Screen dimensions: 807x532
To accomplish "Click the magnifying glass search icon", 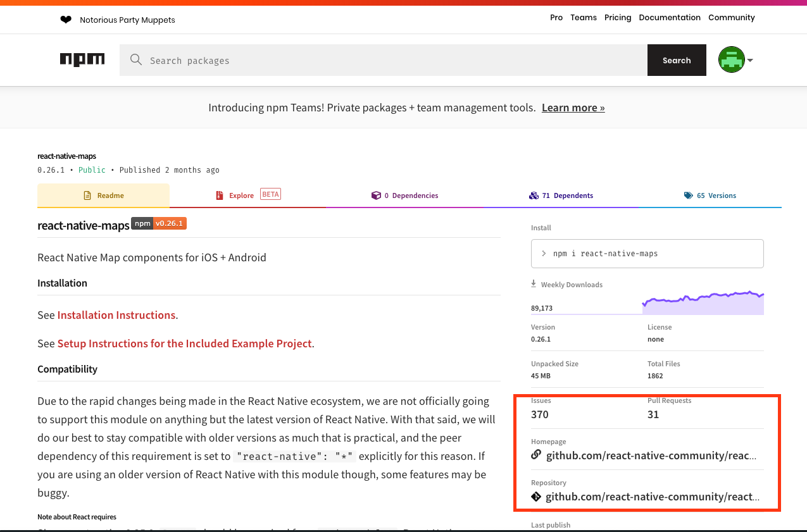I will [x=135, y=60].
